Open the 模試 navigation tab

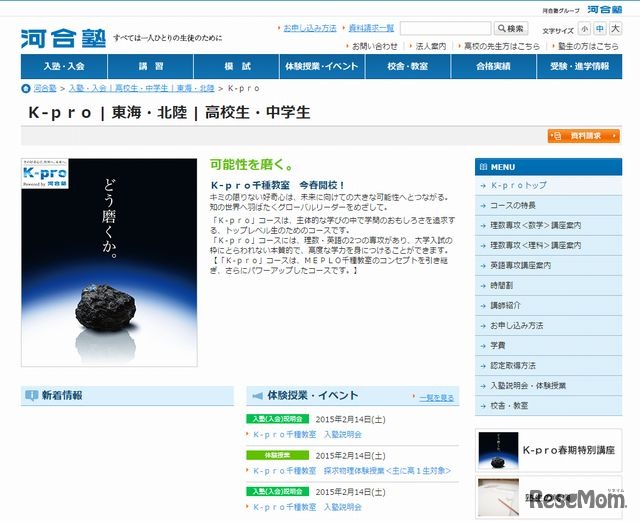[237, 67]
